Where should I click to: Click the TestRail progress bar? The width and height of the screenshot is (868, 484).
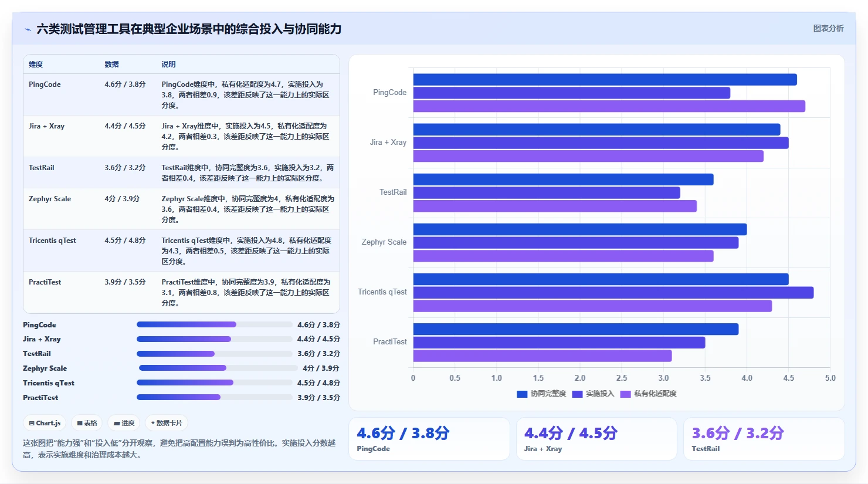[214, 354]
